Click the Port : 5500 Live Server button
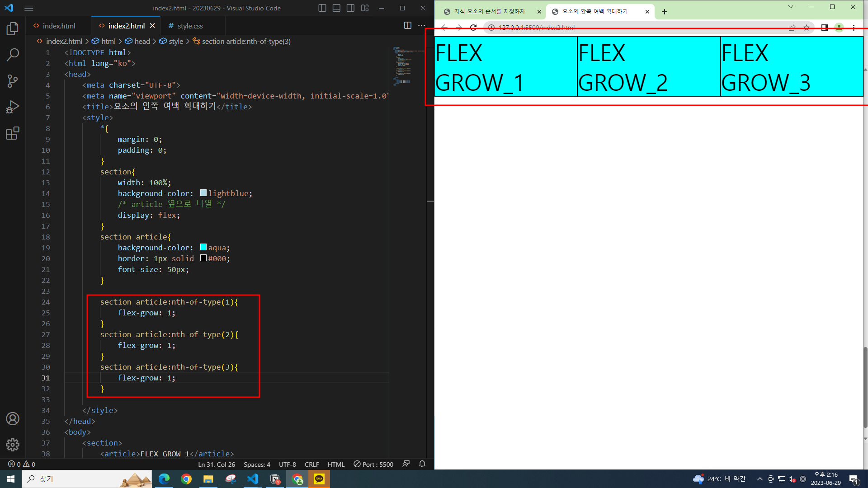 (373, 464)
